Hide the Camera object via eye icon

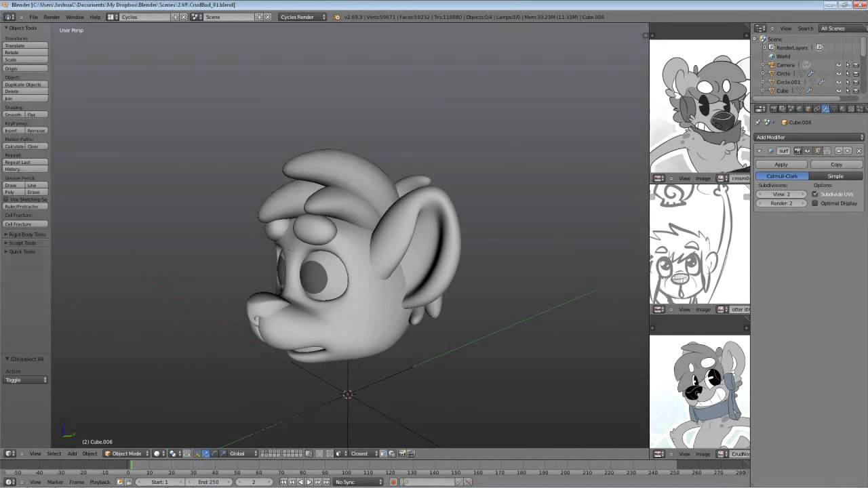pos(838,65)
